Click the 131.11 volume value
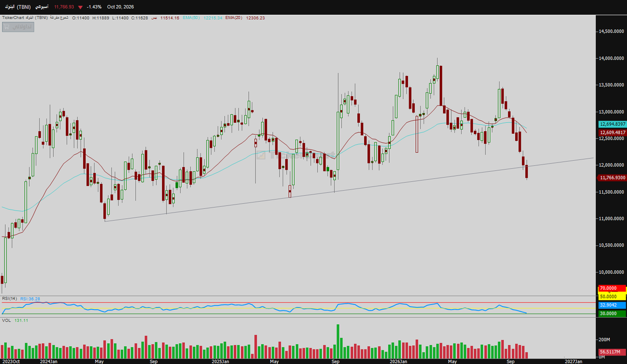 [21, 320]
